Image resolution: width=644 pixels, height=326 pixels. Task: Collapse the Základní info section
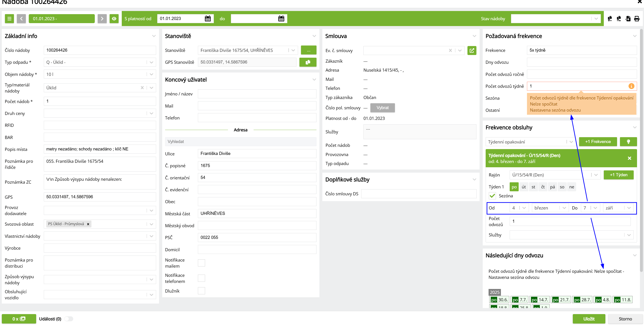[x=154, y=36]
